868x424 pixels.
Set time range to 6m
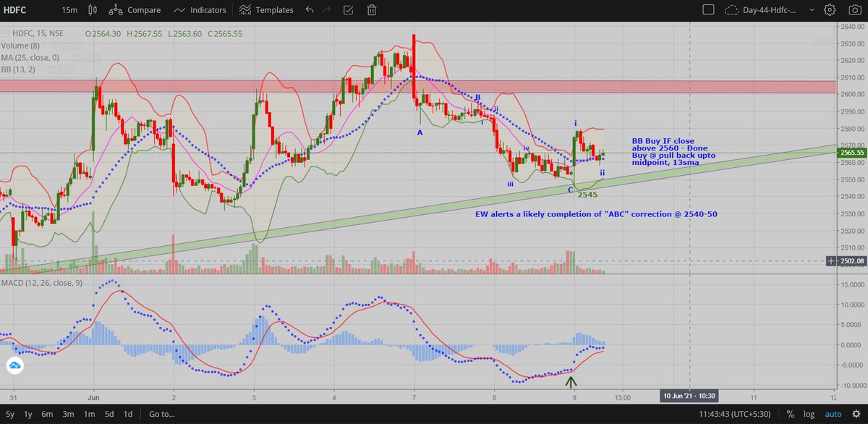[47, 414]
